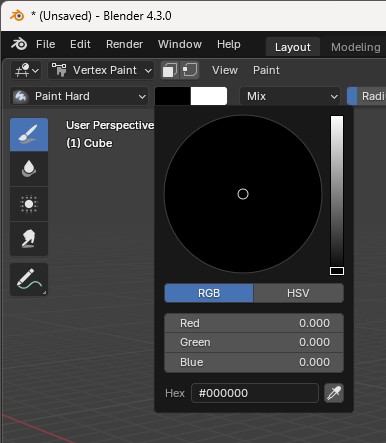Select the Draw brush tool

29,135
